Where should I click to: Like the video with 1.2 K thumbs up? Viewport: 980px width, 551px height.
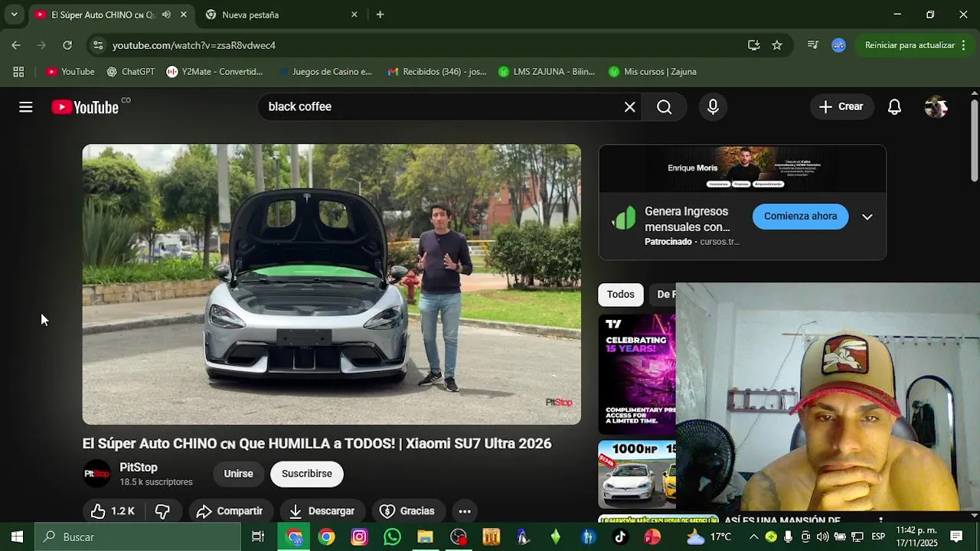[113, 511]
